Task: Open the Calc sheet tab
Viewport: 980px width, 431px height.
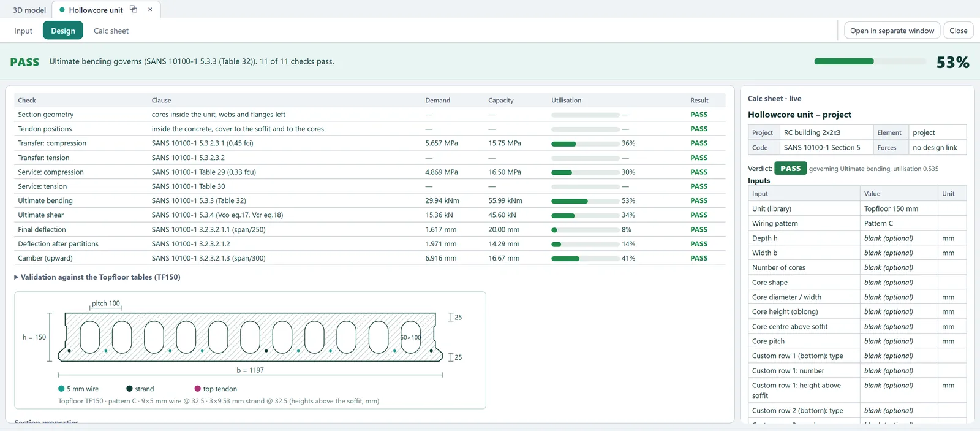Action: coord(111,31)
